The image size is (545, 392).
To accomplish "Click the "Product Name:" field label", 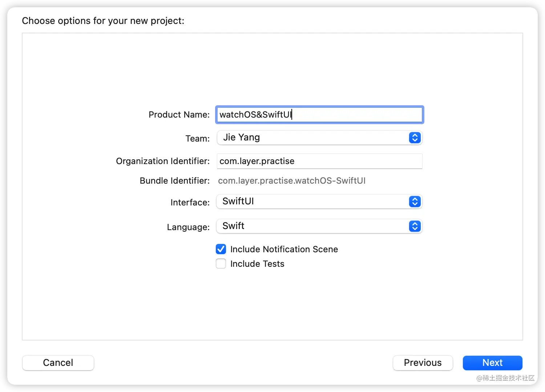I will pos(179,115).
